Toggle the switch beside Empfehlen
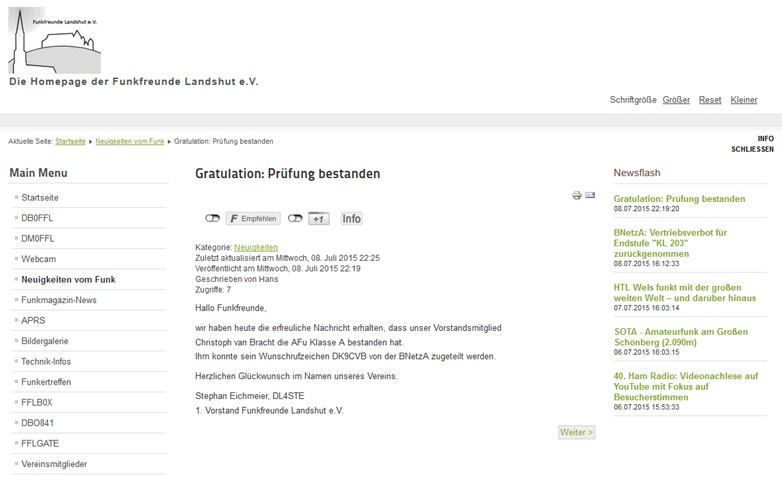The height and width of the screenshot is (477, 782). coord(212,219)
